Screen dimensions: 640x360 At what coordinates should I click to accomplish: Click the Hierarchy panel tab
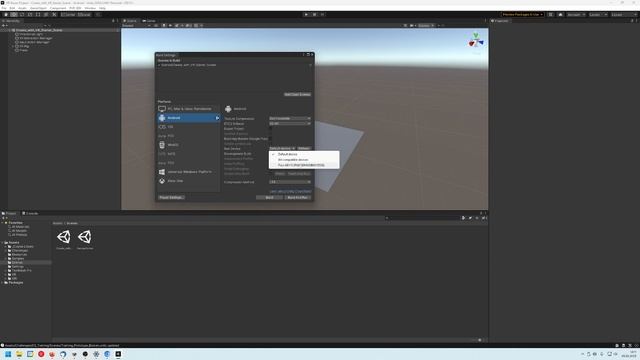click(11, 21)
